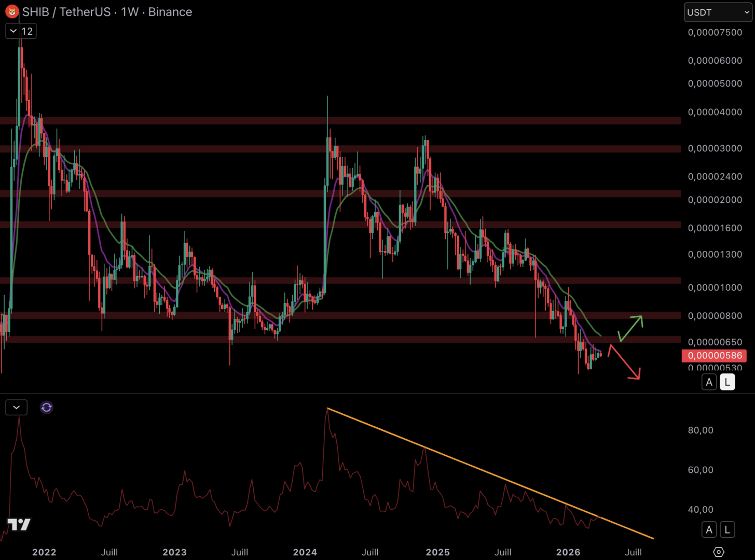Open the TradingView logo link

(19, 524)
